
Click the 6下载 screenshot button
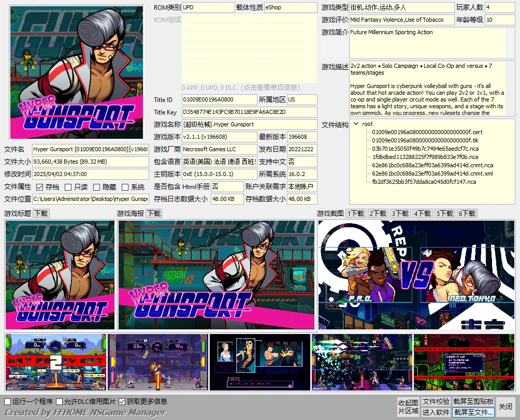(x=467, y=213)
